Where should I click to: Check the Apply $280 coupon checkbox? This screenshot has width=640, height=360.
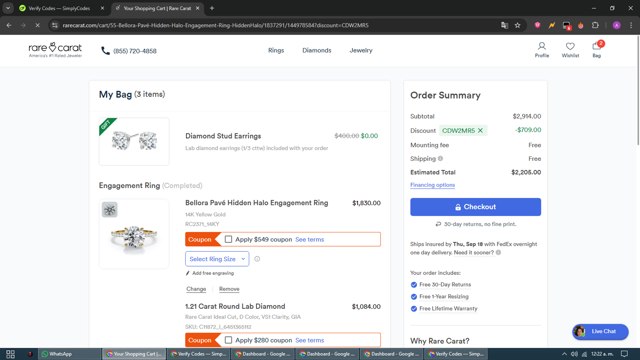(x=228, y=340)
